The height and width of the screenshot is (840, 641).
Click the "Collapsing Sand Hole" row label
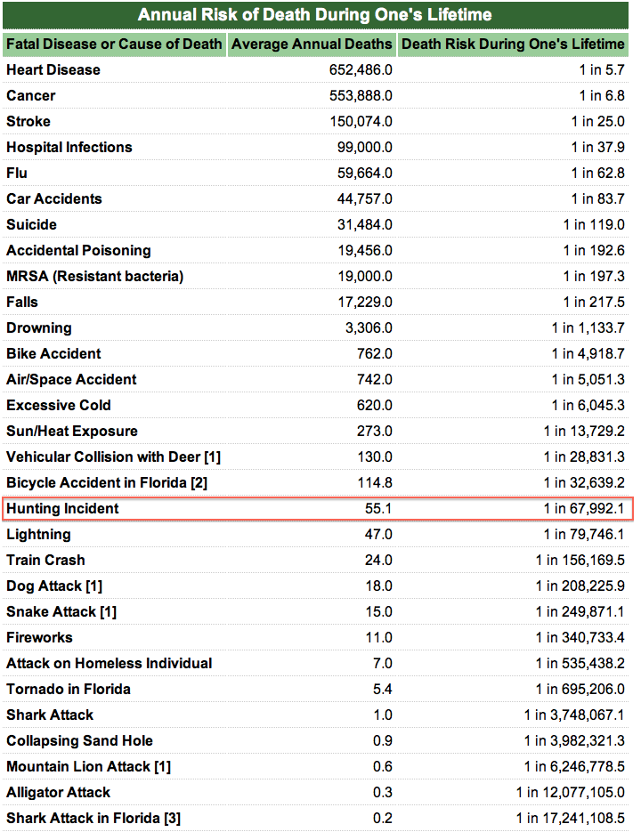pyautogui.click(x=79, y=741)
